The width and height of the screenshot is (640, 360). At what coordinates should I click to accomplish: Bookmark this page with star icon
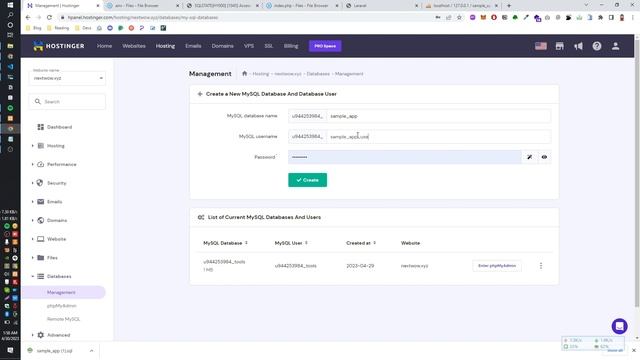(x=459, y=18)
